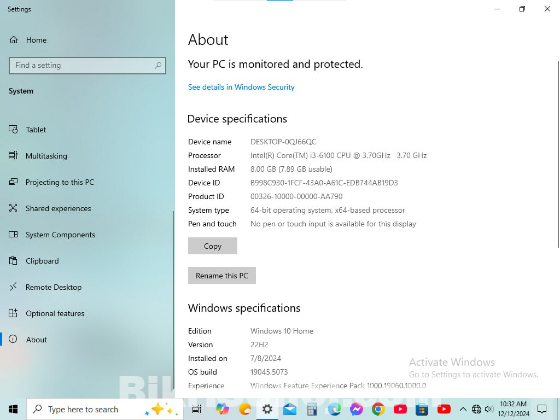Screen dimensions: 560x420
Task: Open See details in Windows Security link
Action: click(x=241, y=87)
